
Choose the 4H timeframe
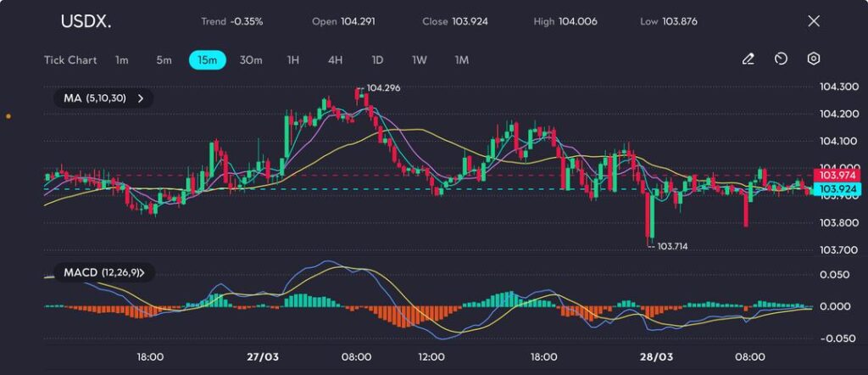(336, 60)
